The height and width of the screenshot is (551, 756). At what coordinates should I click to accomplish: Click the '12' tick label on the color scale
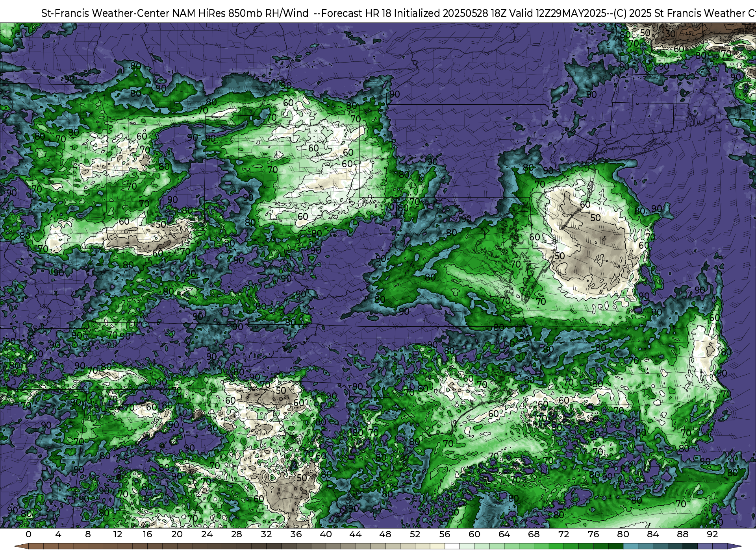(x=118, y=534)
